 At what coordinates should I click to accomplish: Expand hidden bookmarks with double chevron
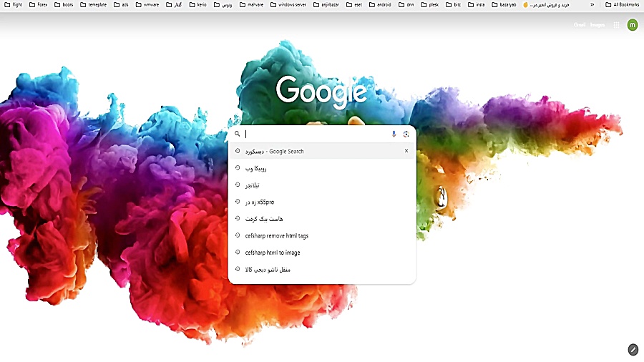point(592,5)
